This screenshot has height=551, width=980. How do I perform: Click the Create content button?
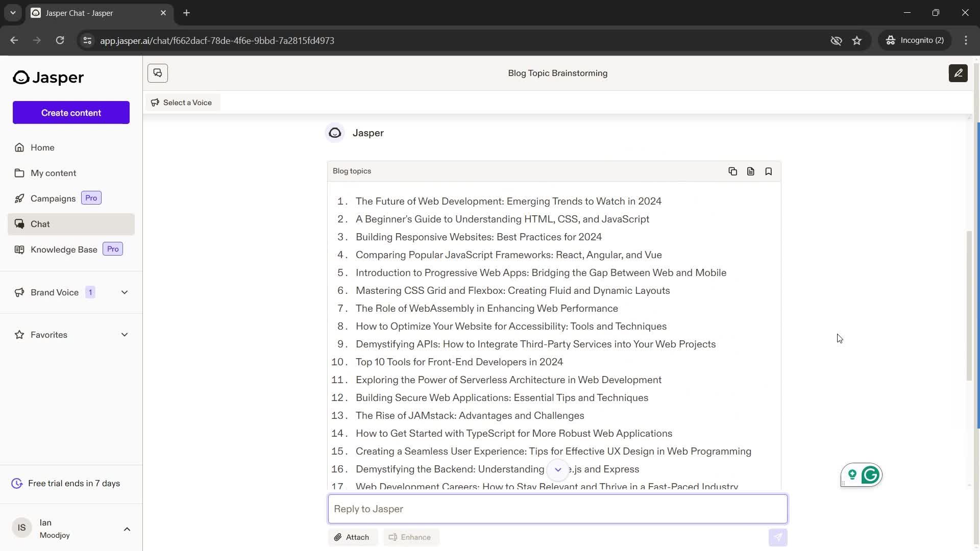71,113
